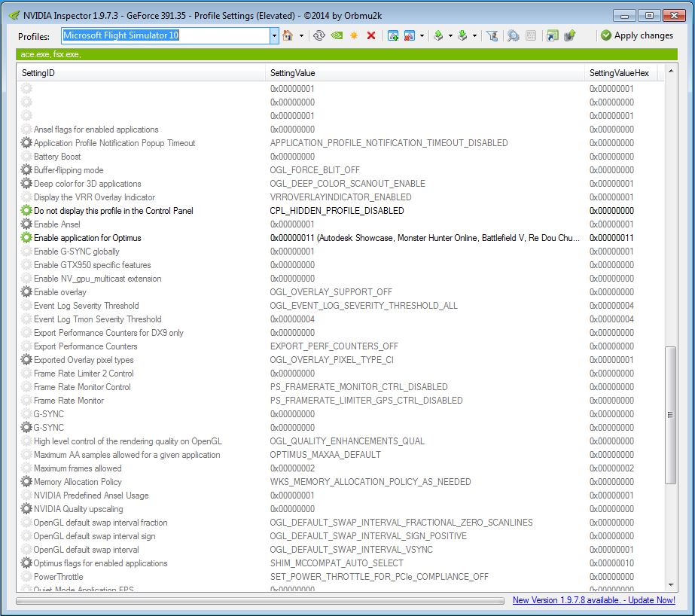Open the Profiles combo box dropdown arrow
695x616 pixels.
(274, 35)
